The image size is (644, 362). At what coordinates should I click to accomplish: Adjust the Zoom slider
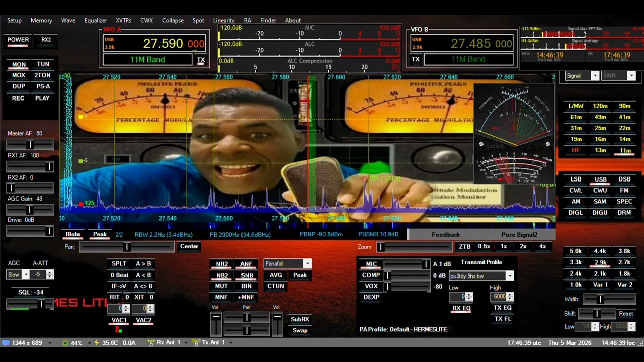point(414,247)
